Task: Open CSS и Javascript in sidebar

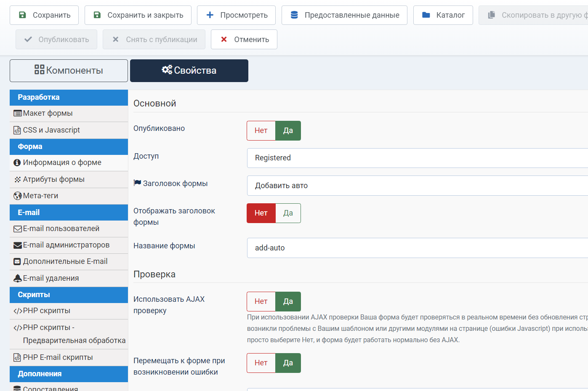Action: click(x=51, y=130)
